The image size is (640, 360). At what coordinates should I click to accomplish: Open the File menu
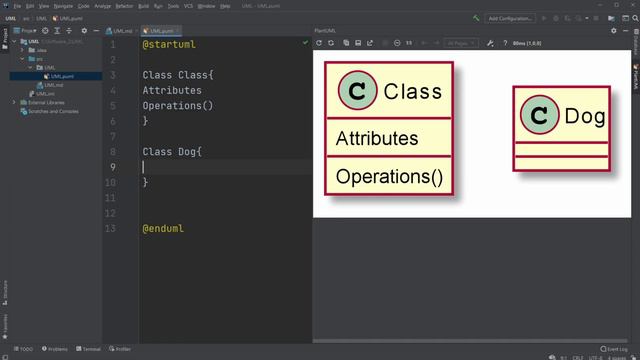tap(17, 6)
